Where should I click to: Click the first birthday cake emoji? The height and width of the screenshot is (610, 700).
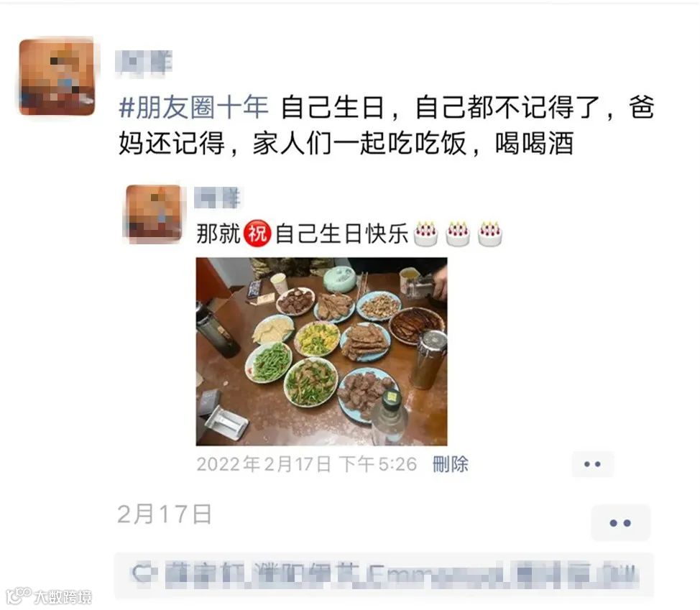point(425,234)
